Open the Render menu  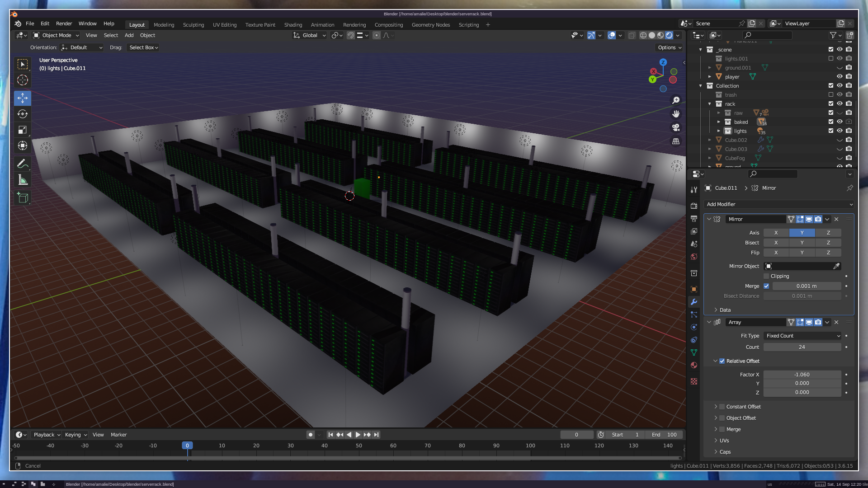[64, 23]
